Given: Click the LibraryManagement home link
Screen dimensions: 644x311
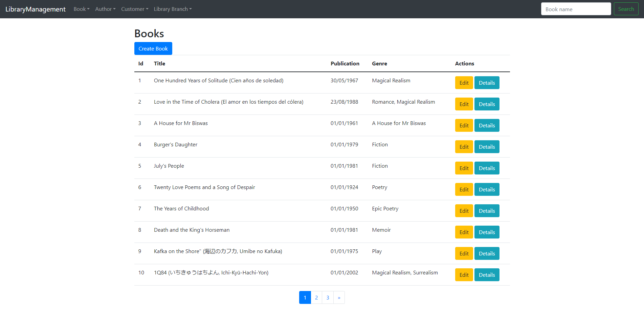Looking at the screenshot, I should (x=36, y=9).
